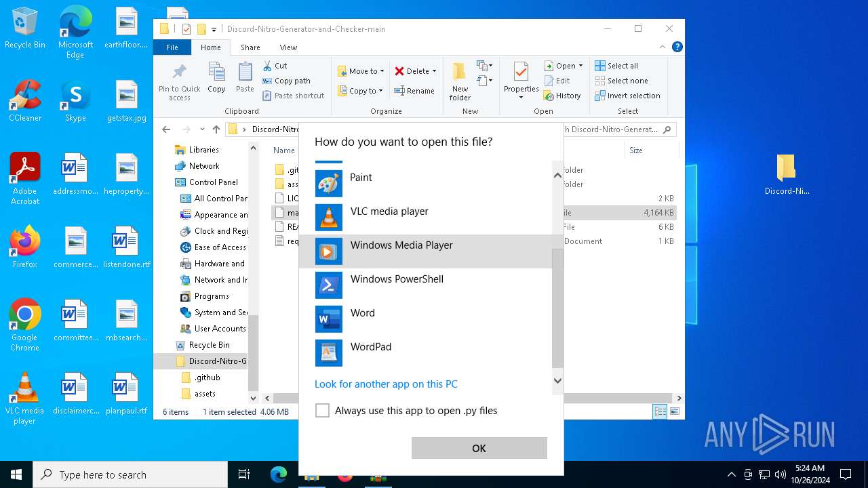The image size is (868, 488).
Task: Choose Paint in the app list
Action: coord(425,184)
